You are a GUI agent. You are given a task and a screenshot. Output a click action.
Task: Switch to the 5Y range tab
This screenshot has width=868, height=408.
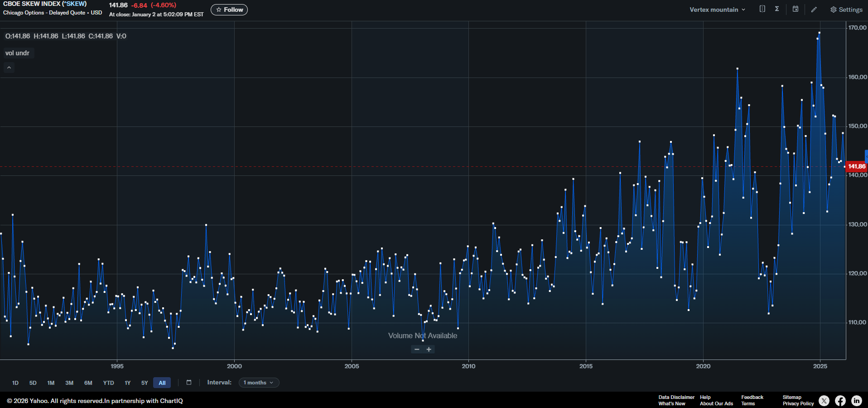(x=145, y=383)
